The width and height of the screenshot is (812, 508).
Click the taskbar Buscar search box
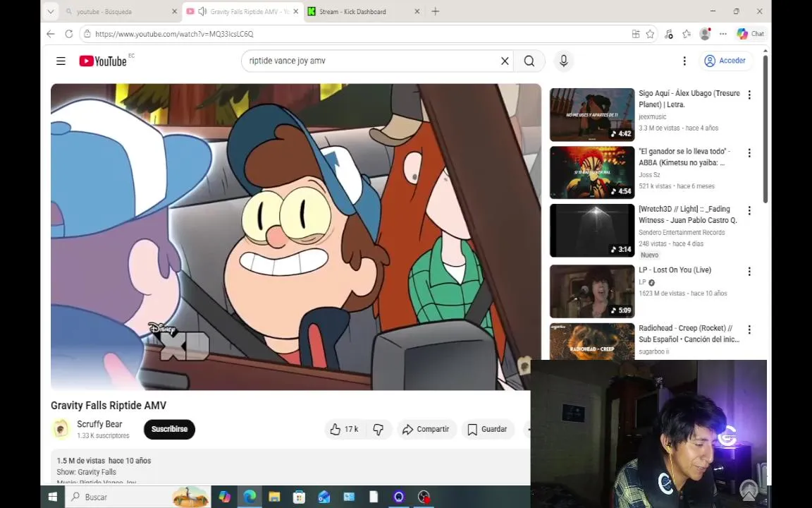138,497
